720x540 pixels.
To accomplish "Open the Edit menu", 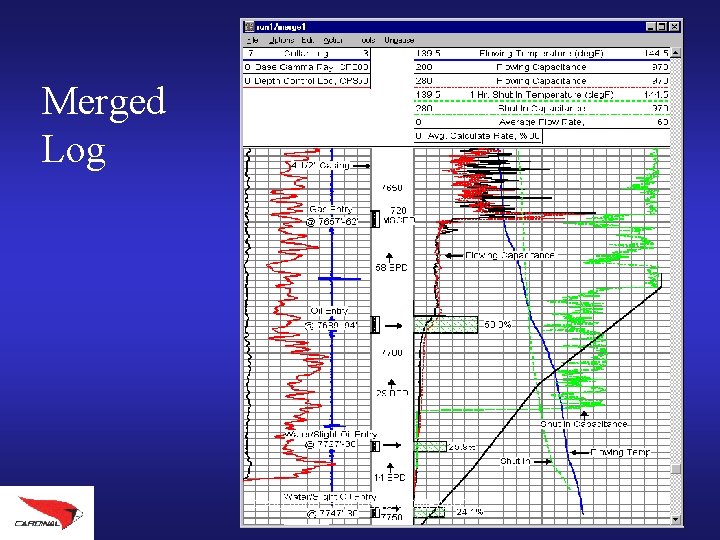I will pos(307,40).
